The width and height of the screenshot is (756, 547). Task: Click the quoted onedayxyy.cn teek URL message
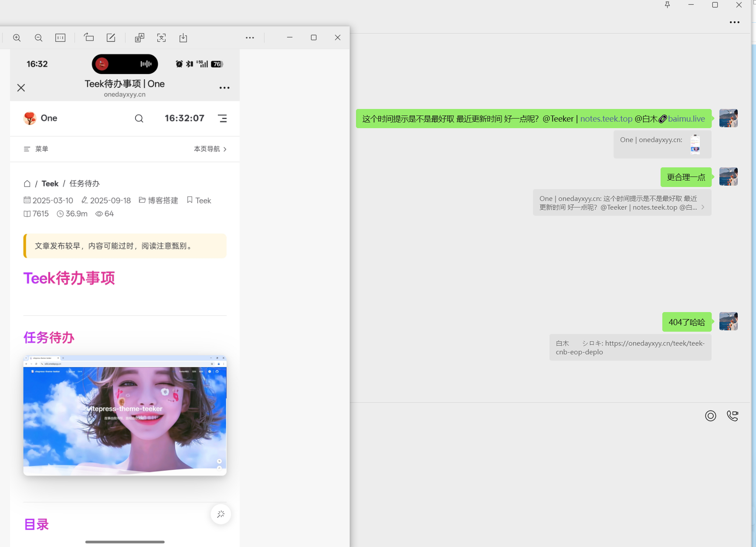(x=630, y=347)
